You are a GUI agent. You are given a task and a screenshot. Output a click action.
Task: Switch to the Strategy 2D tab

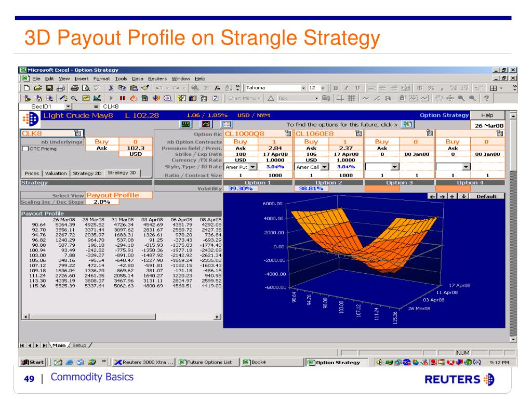tap(87, 174)
